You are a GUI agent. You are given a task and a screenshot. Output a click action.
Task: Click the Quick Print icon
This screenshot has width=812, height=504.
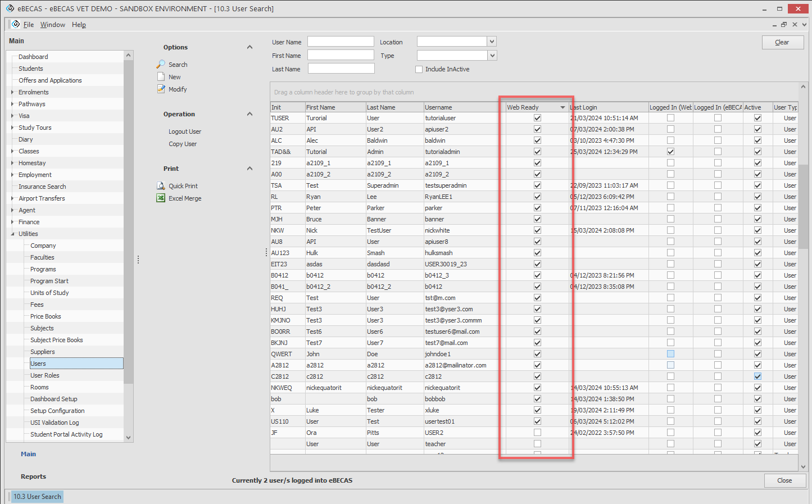pos(161,186)
